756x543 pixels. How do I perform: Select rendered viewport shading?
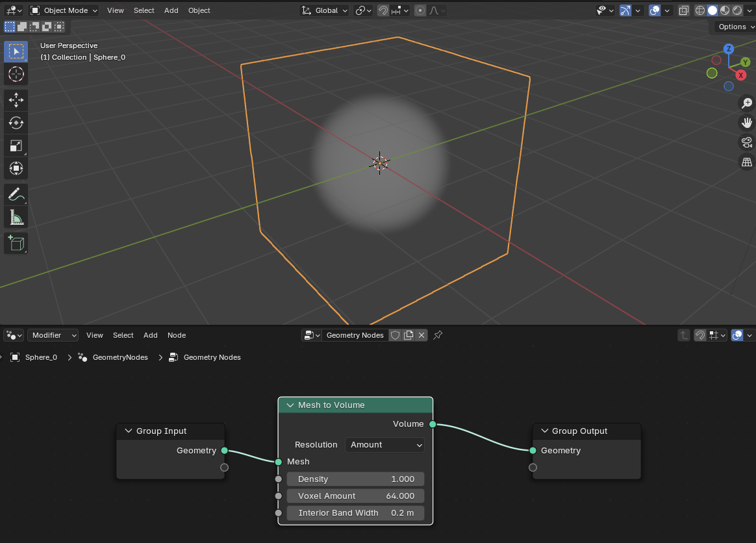[x=738, y=10]
